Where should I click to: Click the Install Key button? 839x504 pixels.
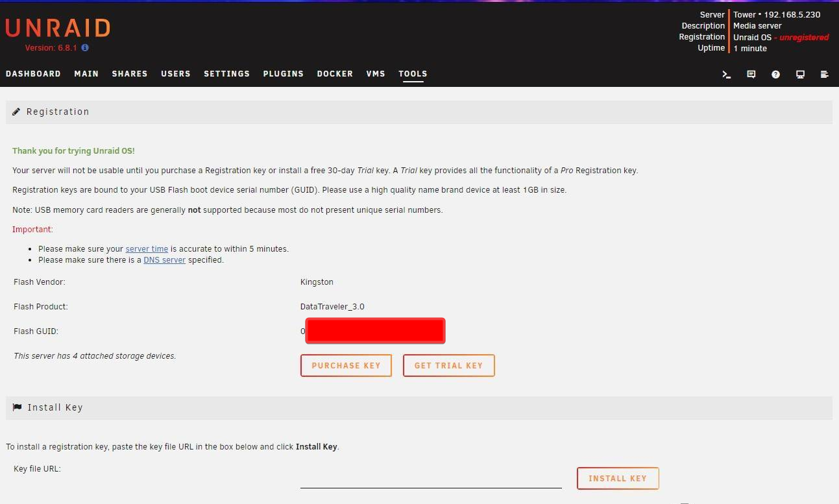(x=618, y=479)
